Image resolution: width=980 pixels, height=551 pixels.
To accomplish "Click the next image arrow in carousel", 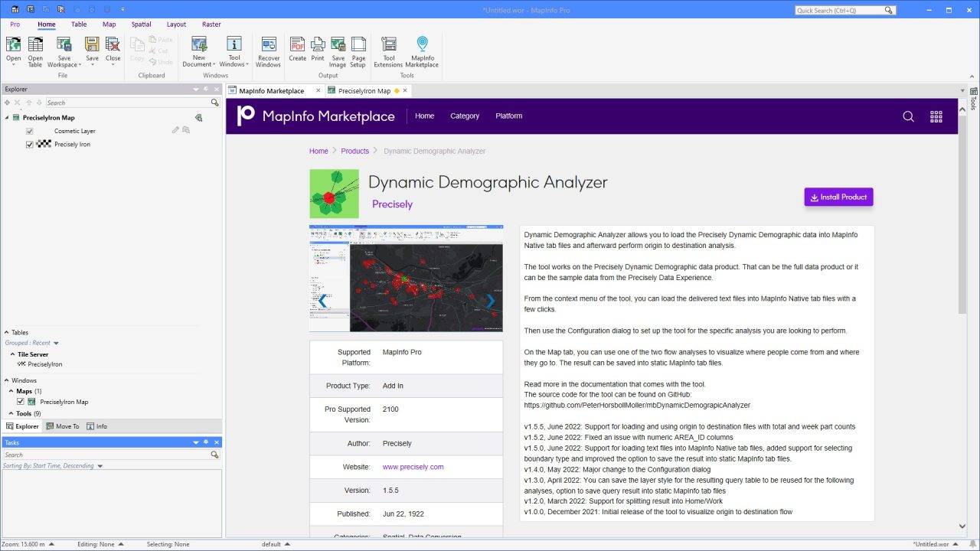I will (x=490, y=301).
